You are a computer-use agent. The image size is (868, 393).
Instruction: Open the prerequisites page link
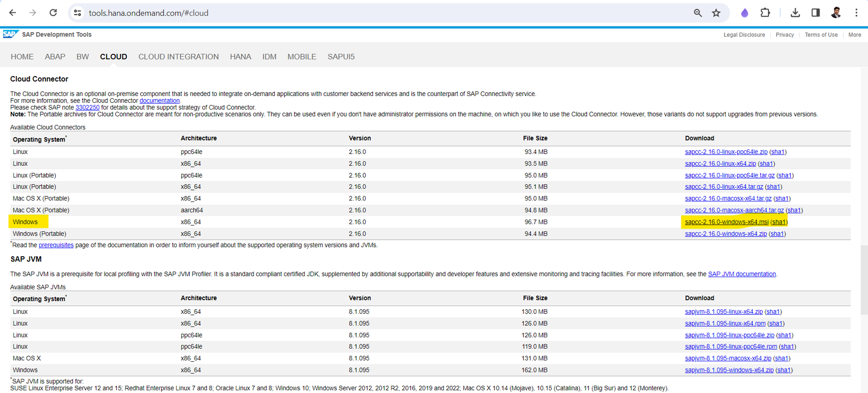tap(56, 245)
